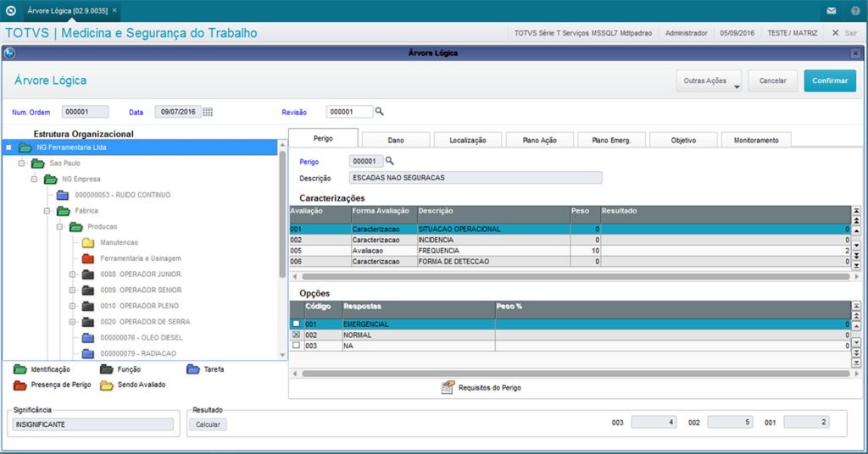Open the Plano Ação tab
The width and height of the screenshot is (868, 454).
[x=540, y=141]
